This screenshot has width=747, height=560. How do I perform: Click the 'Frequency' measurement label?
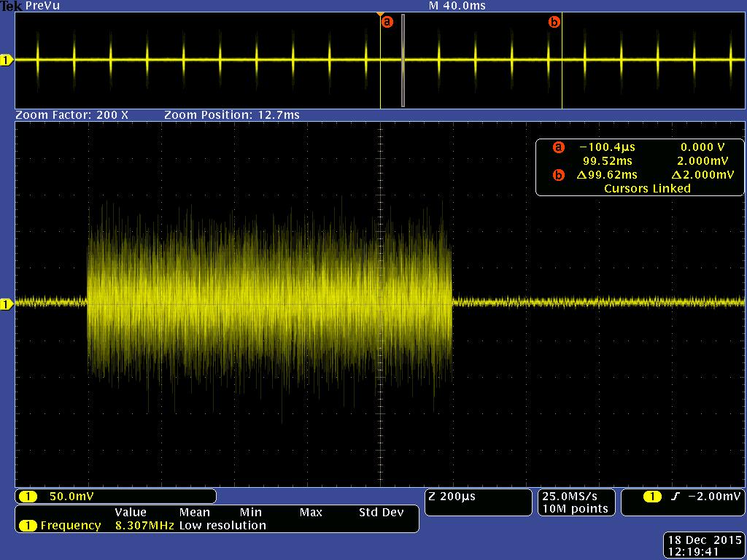[x=71, y=526]
